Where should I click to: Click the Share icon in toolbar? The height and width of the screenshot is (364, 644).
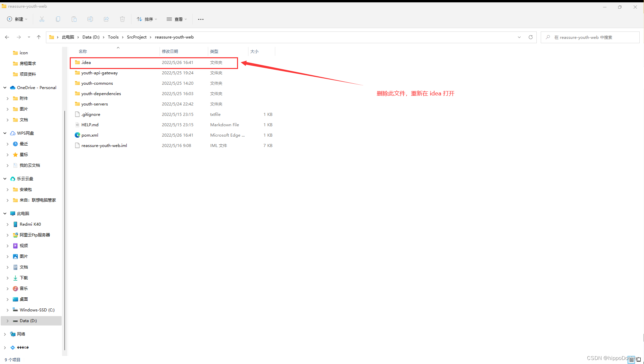(106, 19)
